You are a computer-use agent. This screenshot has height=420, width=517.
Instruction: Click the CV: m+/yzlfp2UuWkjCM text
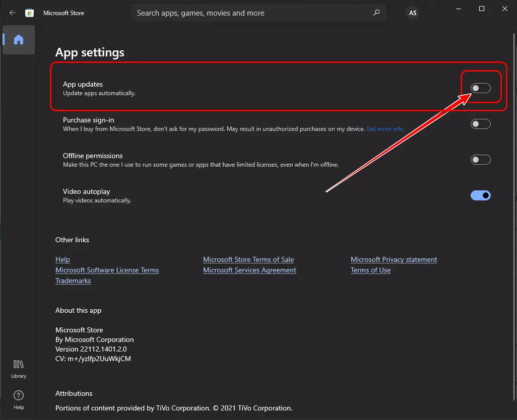(x=93, y=359)
